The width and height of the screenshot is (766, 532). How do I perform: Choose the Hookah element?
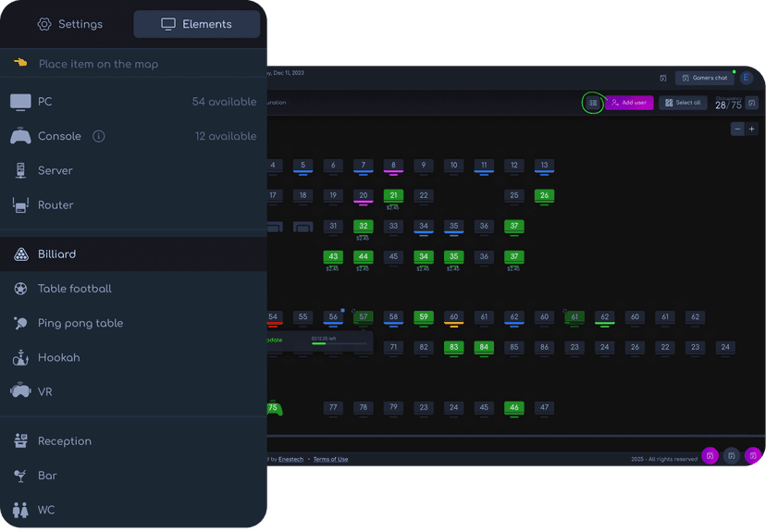click(x=133, y=358)
